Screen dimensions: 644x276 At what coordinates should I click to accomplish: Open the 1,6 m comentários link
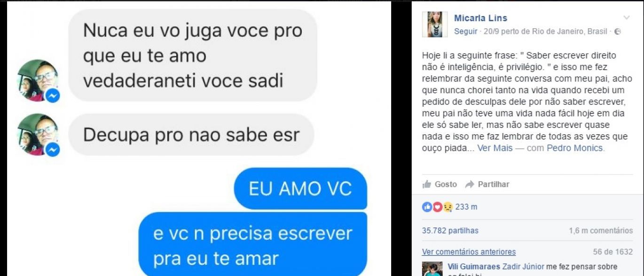pyautogui.click(x=601, y=231)
